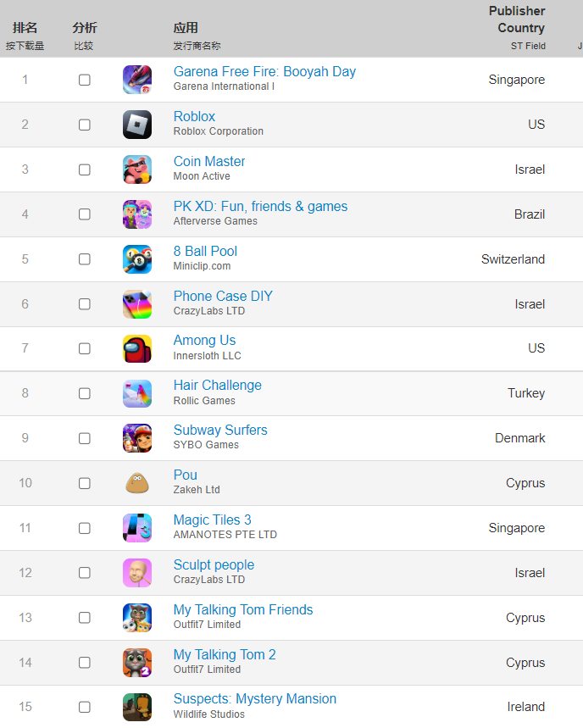
Task: Check the compare box for Phone Case DIY
Action: click(85, 304)
